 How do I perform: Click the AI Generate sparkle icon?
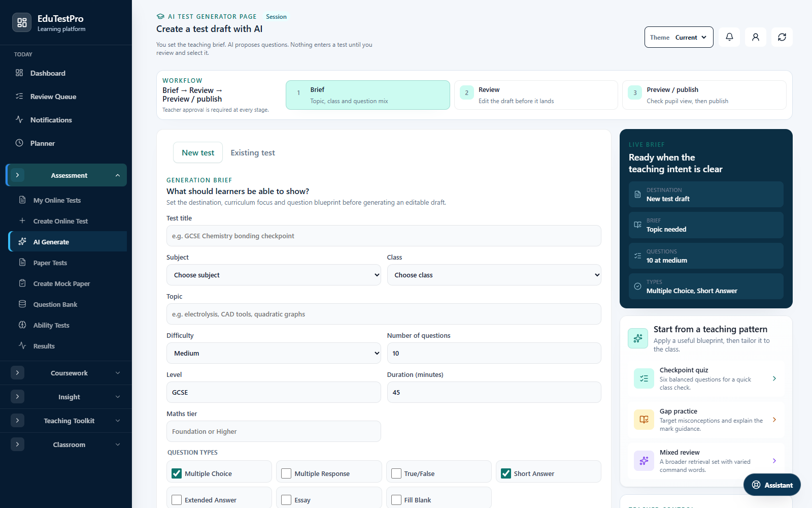coord(22,241)
